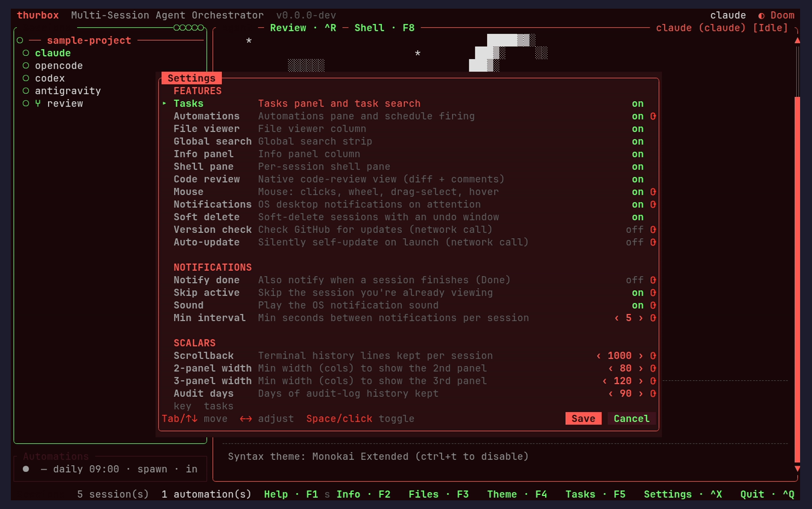The width and height of the screenshot is (812, 509).
Task: Open Files F3 in bottom bar
Action: pos(438,494)
